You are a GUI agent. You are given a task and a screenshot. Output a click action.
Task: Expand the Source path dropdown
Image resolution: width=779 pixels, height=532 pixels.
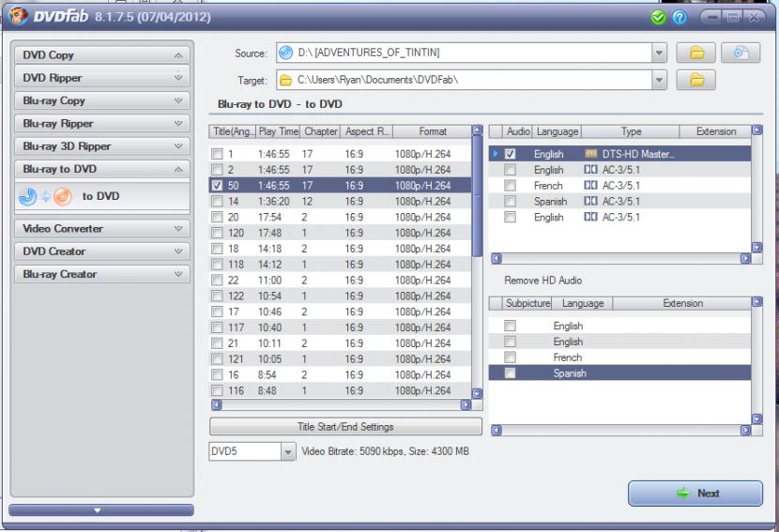point(659,53)
